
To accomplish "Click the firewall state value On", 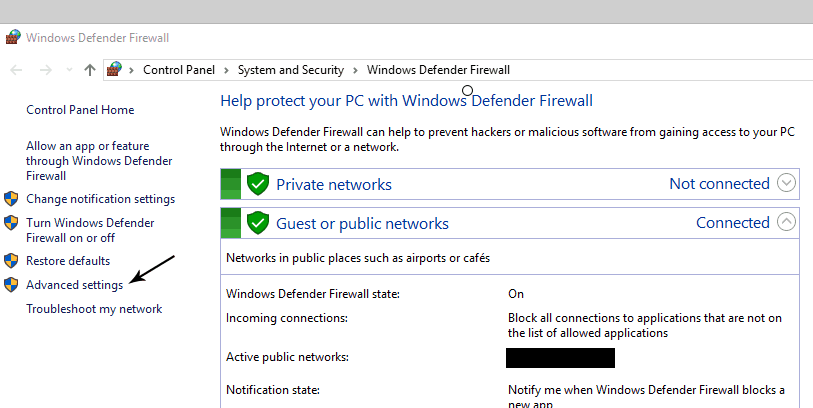I will point(516,294).
